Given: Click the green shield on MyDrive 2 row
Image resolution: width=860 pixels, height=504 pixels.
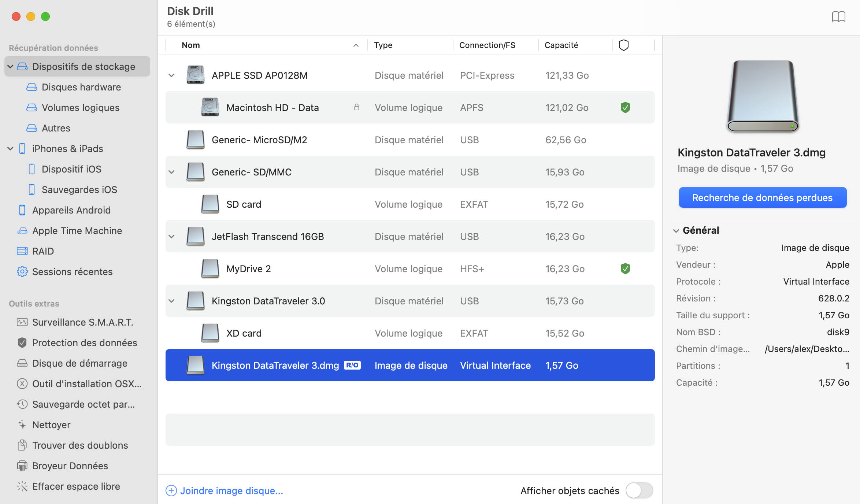Looking at the screenshot, I should [625, 268].
